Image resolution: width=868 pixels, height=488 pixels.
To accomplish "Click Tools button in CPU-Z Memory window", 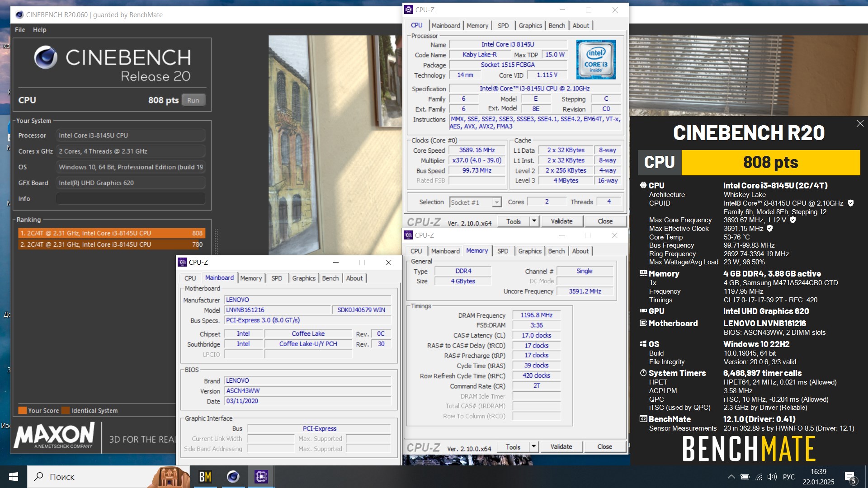I will [513, 446].
